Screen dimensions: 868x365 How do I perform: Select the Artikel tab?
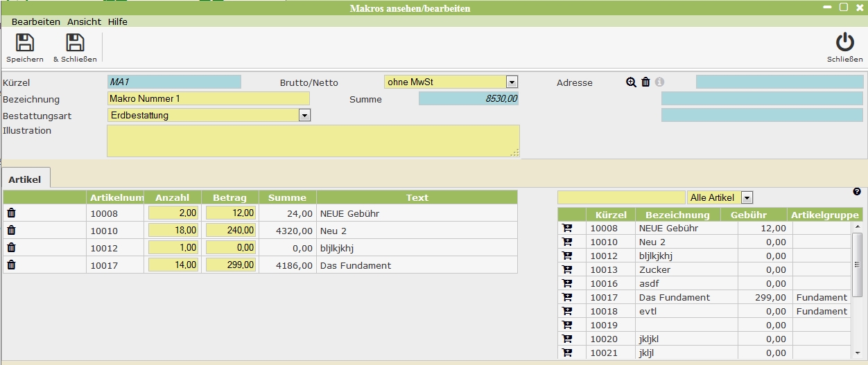coord(25,179)
